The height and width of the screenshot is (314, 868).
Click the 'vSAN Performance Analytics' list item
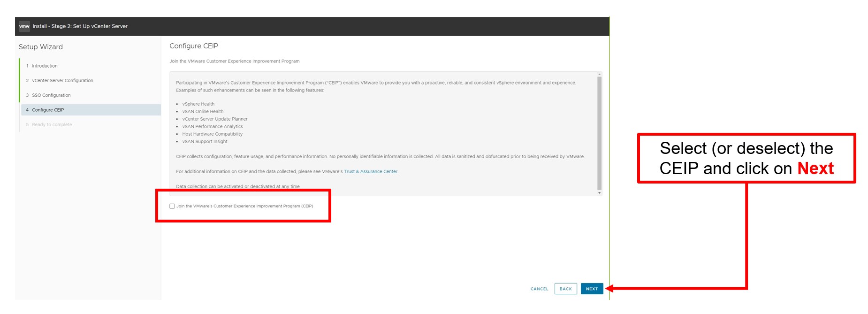coord(213,127)
